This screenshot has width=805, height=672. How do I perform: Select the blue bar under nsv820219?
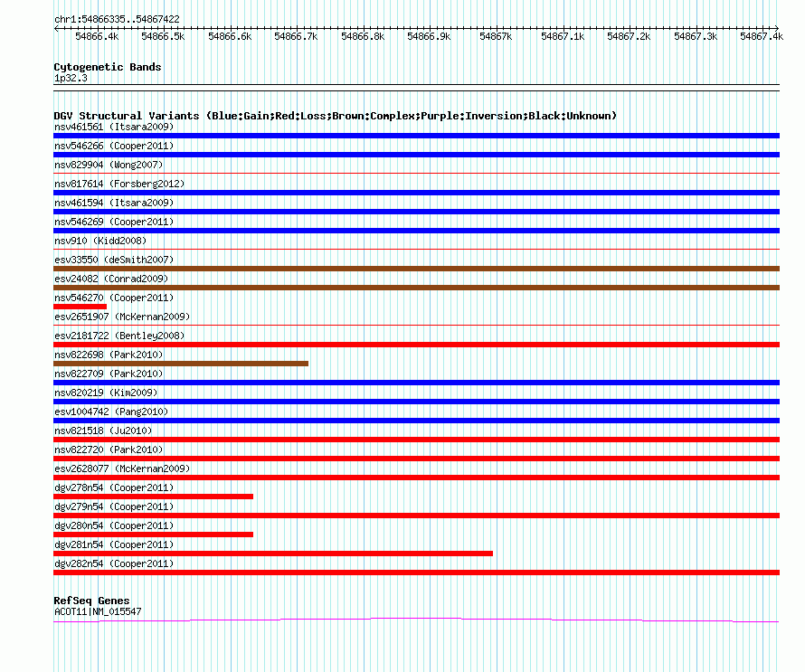pos(416,402)
